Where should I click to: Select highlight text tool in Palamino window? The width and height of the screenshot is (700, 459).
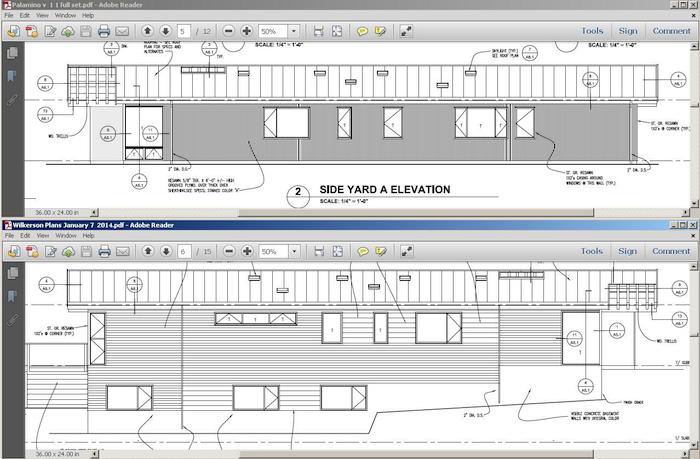(380, 31)
